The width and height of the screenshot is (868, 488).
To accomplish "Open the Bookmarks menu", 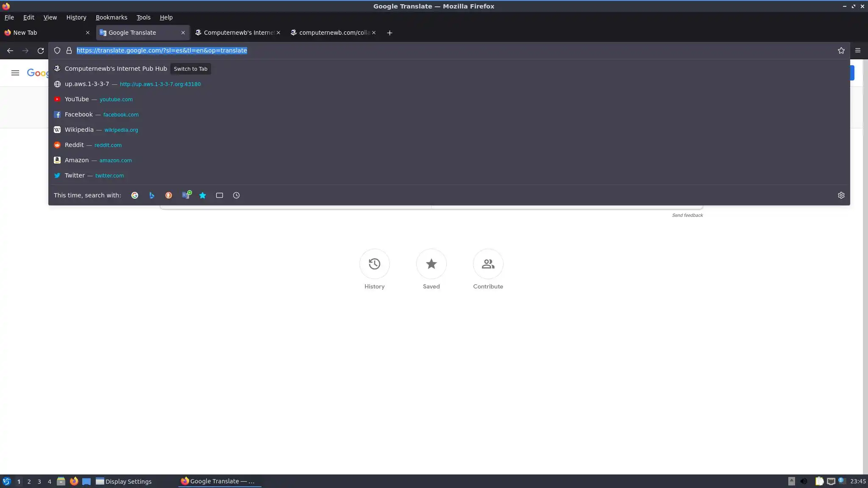I will coord(111,17).
